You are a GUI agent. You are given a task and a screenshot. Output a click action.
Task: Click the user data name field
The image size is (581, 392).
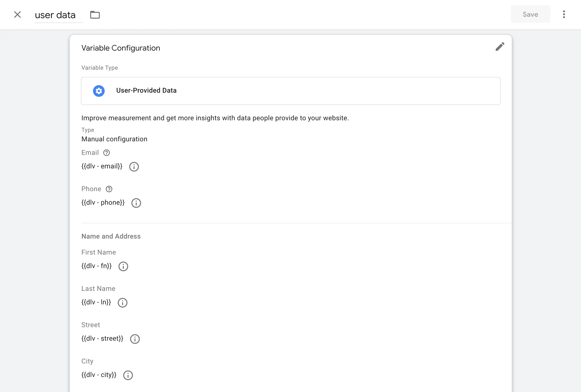click(x=59, y=15)
